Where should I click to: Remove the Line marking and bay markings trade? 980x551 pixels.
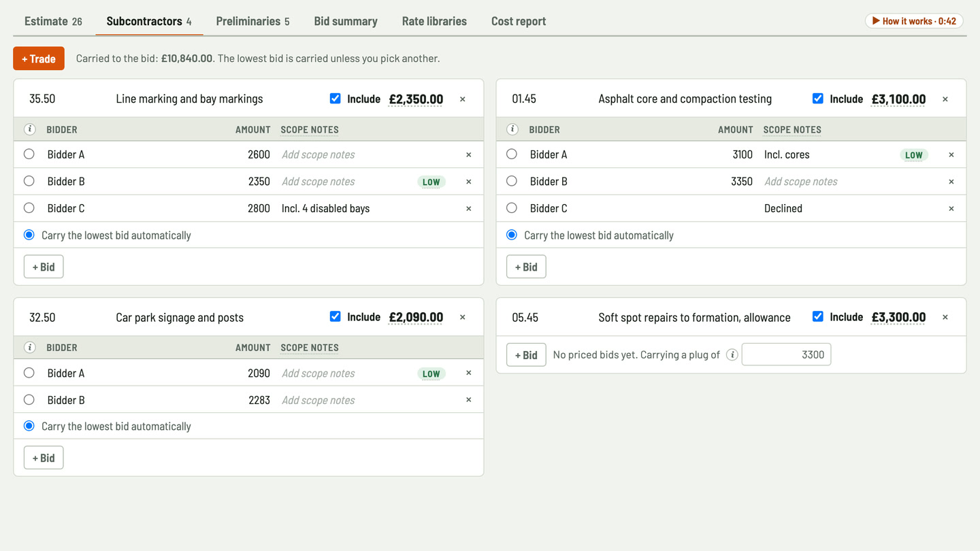[x=463, y=99]
